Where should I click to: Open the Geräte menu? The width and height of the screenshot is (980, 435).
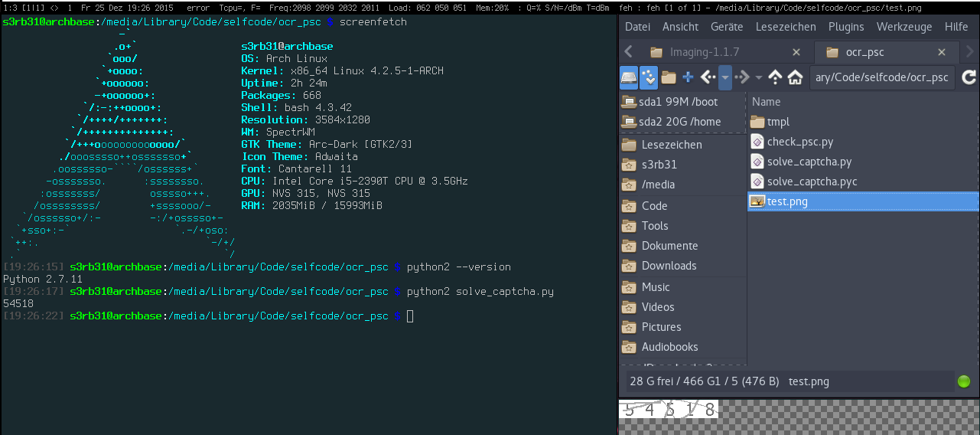point(727,27)
